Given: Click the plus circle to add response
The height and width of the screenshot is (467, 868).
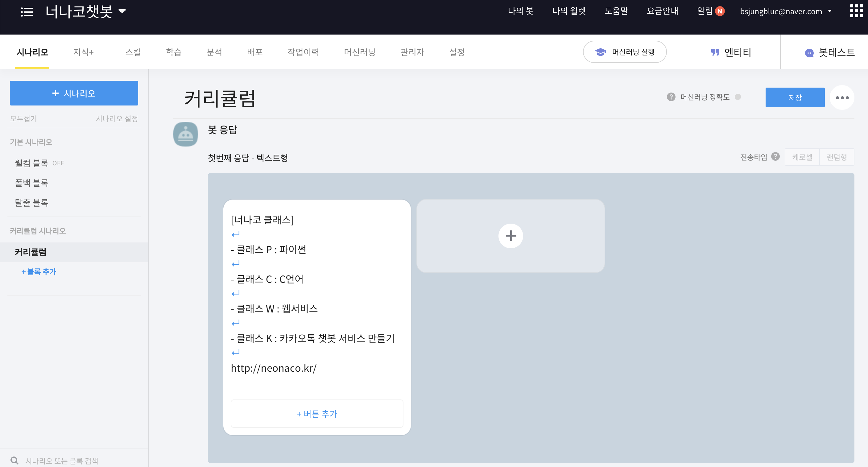Looking at the screenshot, I should [x=510, y=236].
